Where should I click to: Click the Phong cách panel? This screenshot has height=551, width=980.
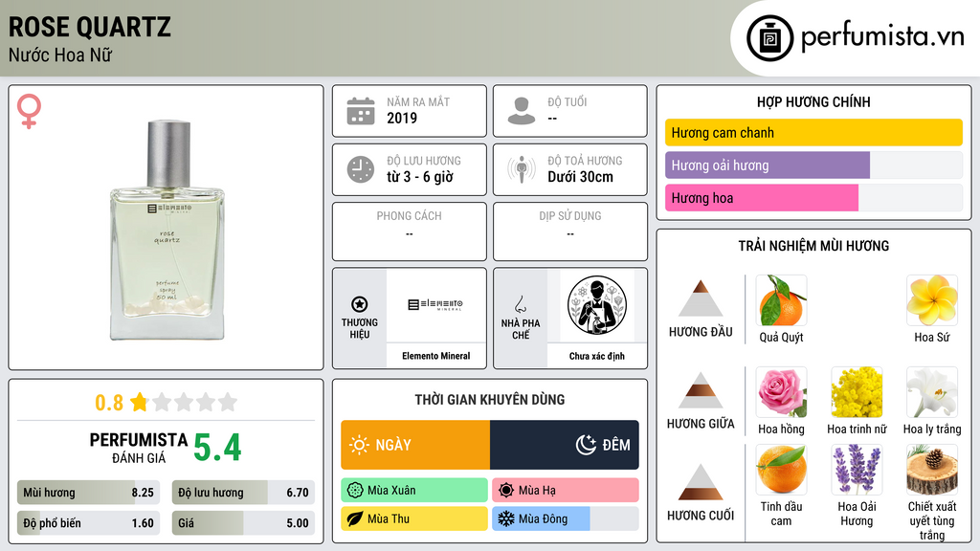click(x=410, y=231)
